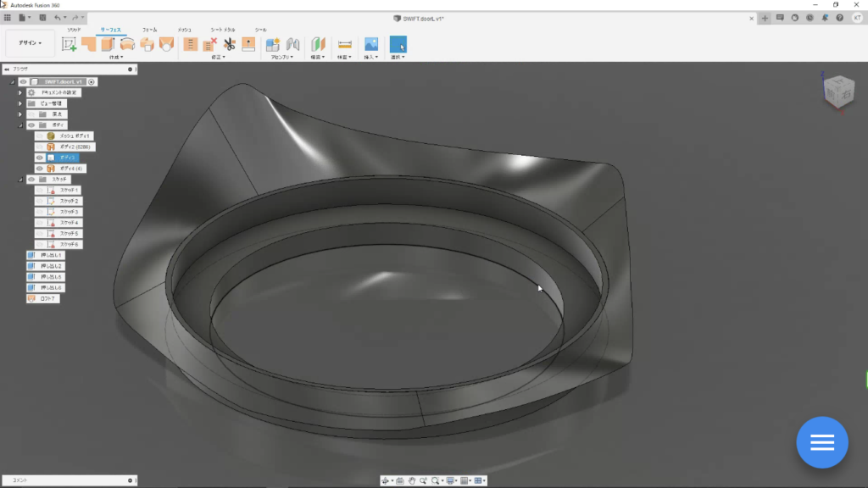
Task: Click the Pan hand icon
Action: (x=412, y=481)
